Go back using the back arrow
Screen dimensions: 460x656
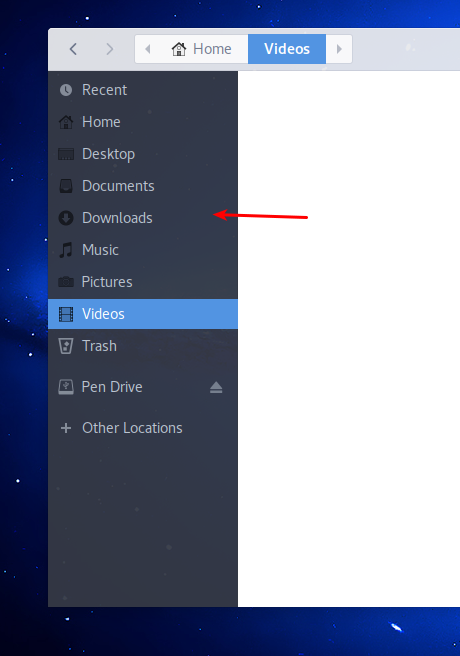(73, 49)
